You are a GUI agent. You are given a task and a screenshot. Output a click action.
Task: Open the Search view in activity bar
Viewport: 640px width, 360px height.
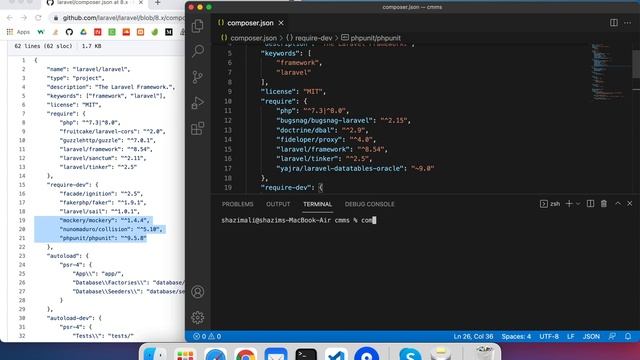pyautogui.click(x=198, y=51)
